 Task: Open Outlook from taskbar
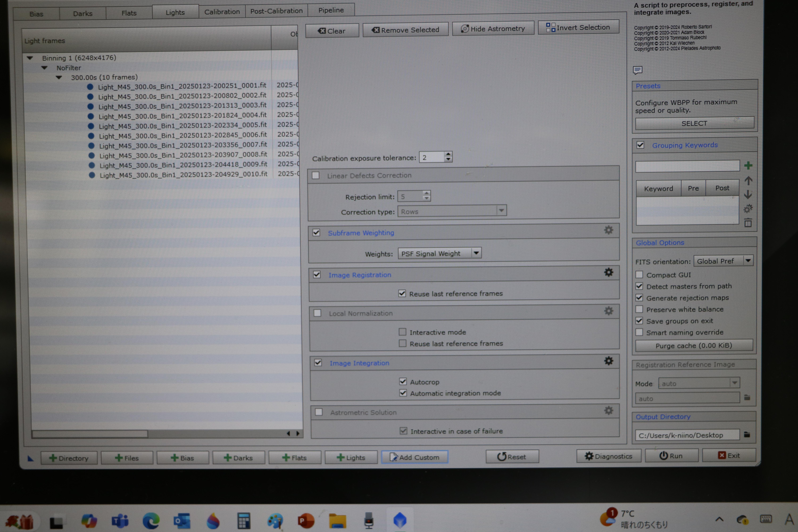(x=182, y=521)
